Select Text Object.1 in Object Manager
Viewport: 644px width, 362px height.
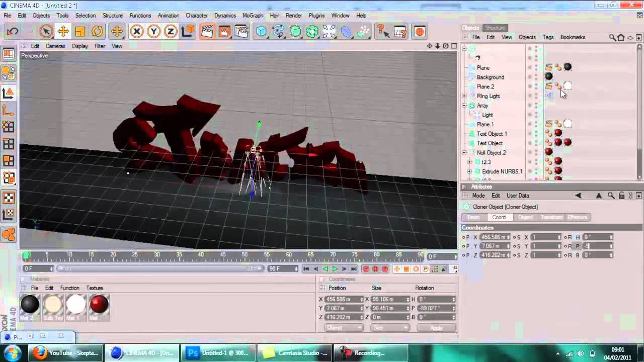pos(492,134)
